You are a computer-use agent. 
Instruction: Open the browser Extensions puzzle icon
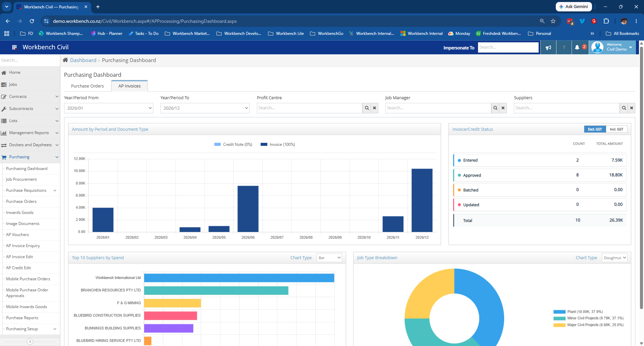point(606,21)
